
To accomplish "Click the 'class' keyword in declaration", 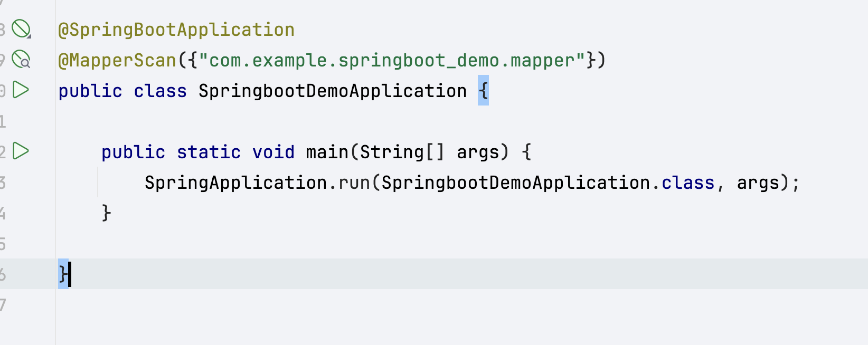I will tap(160, 91).
